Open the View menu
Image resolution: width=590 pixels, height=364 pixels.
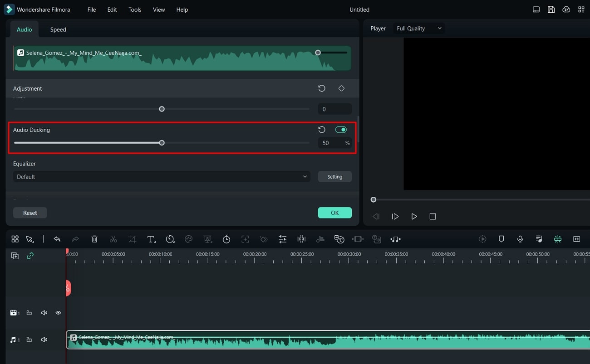159,10
